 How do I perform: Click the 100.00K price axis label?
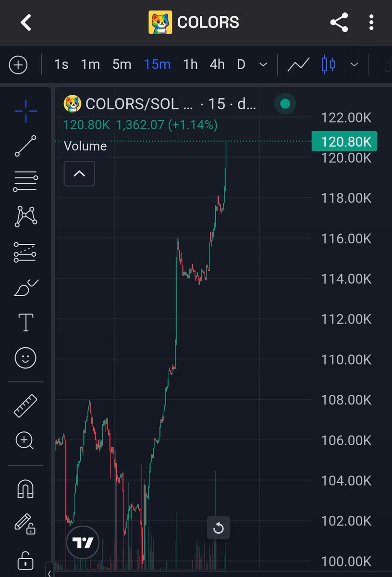coord(346,561)
